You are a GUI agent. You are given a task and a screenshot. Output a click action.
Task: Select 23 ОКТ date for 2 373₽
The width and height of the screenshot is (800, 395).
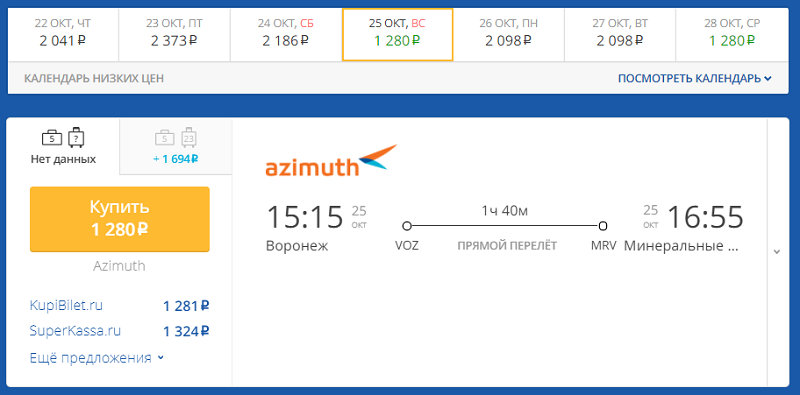[174, 35]
